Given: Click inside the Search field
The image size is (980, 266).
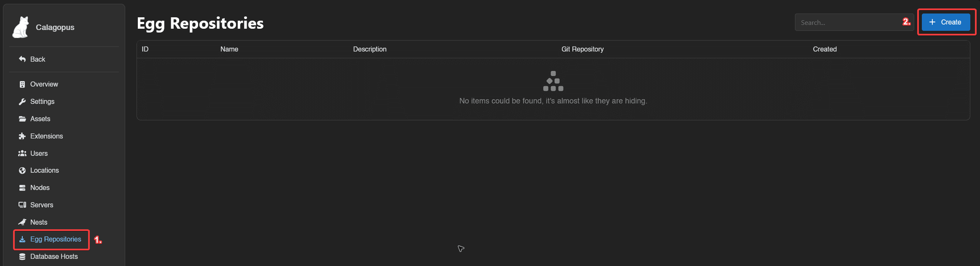Looking at the screenshot, I should pos(847,22).
